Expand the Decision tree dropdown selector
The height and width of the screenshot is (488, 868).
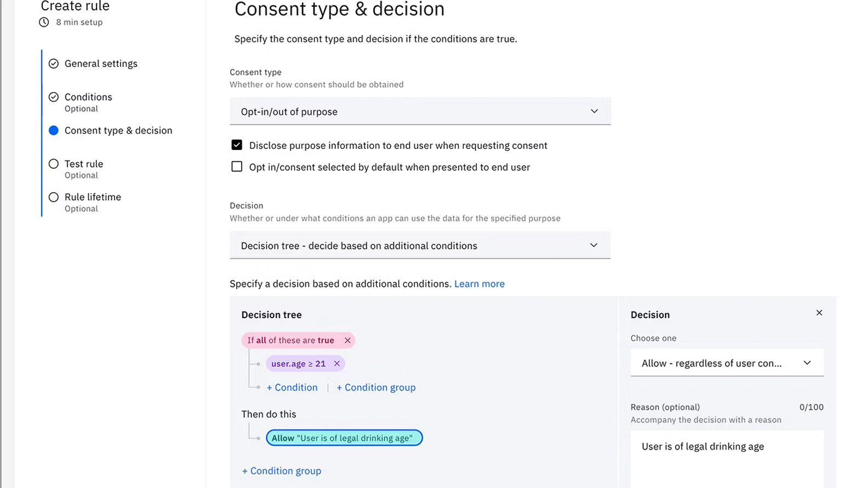coord(420,245)
